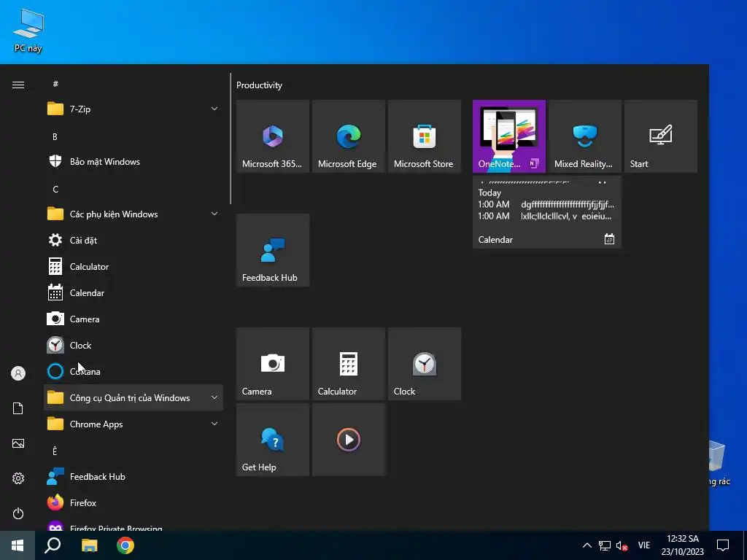Open the OneNote tile
Screen dimensions: 747x560
click(508, 136)
